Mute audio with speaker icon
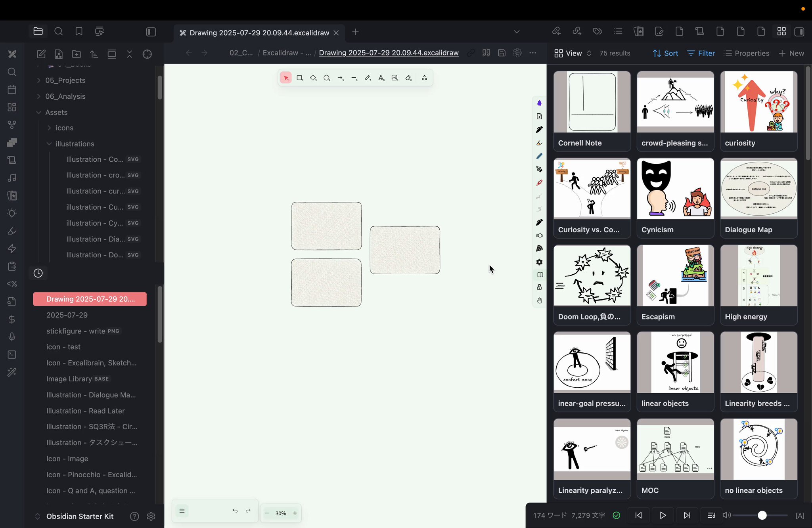Screen dimensions: 812x528 (x=726, y=515)
